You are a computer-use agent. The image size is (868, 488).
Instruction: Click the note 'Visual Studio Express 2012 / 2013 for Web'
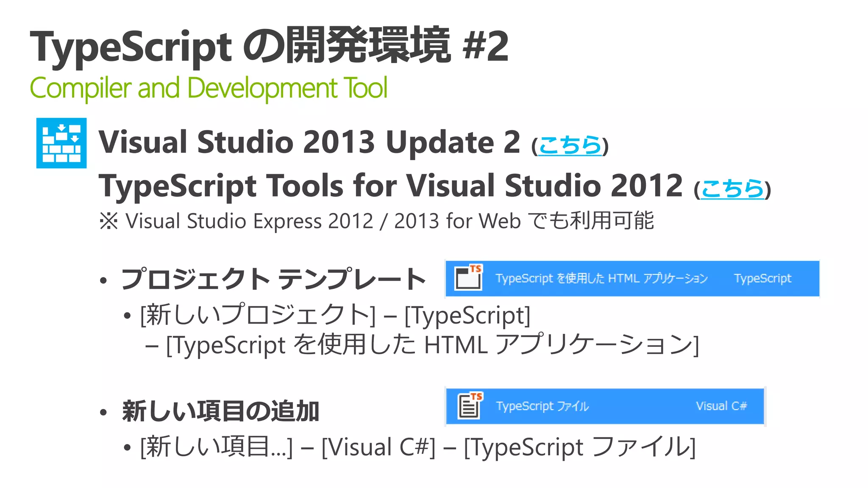[x=323, y=221]
